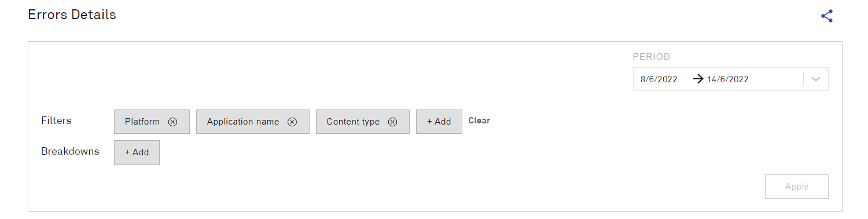
Task: Open the Content type filter chip
Action: [363, 122]
